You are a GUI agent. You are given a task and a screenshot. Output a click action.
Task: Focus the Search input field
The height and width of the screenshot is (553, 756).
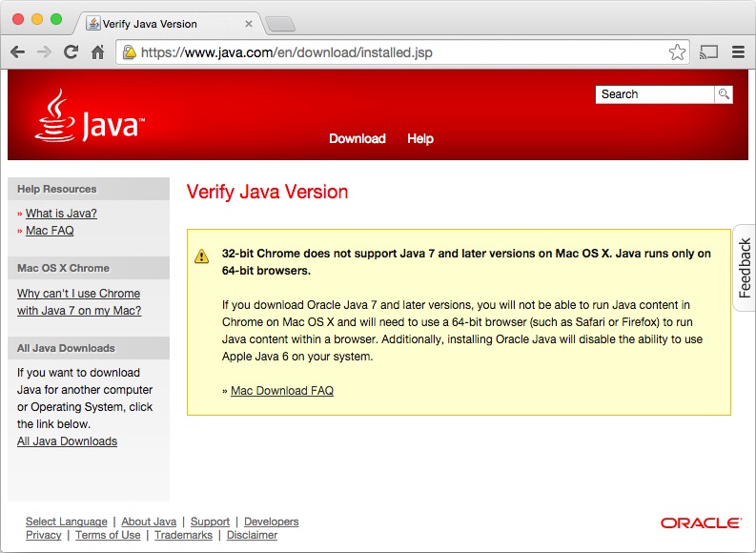coord(655,94)
